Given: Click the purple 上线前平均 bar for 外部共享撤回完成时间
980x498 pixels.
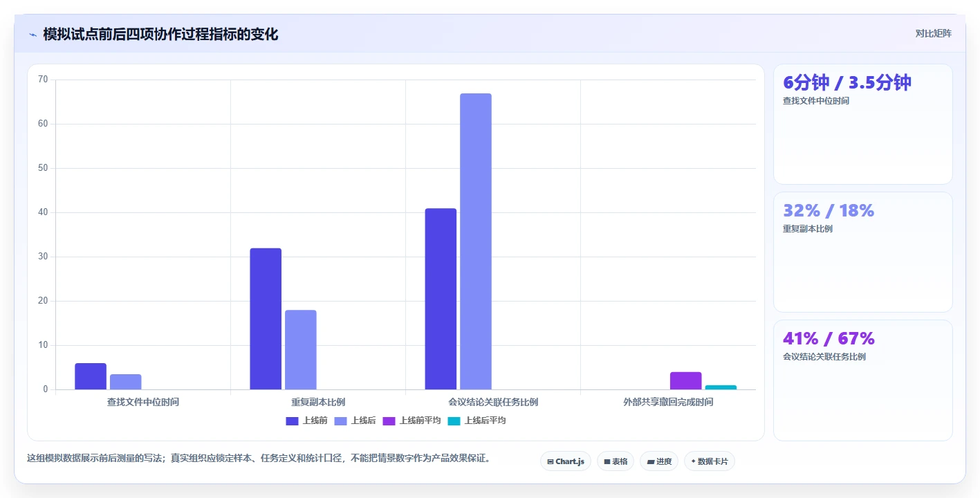Looking at the screenshot, I should [685, 380].
